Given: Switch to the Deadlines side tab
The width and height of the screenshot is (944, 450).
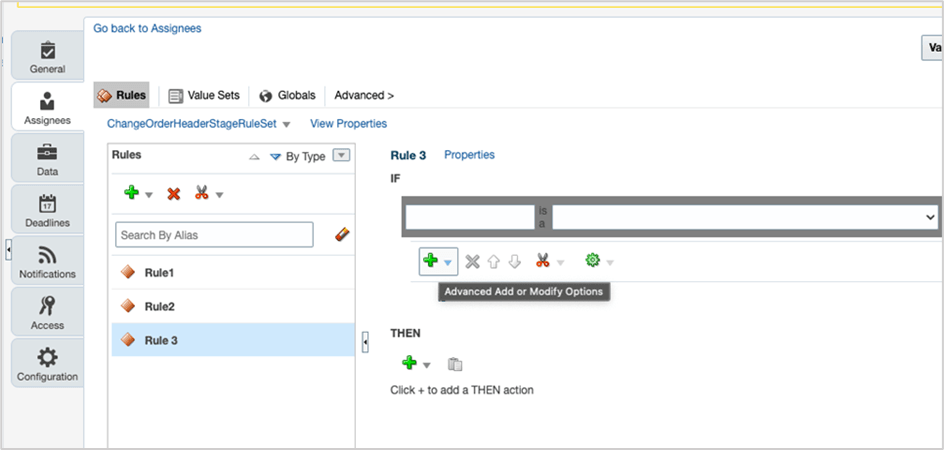Looking at the screenshot, I should click(x=48, y=209).
